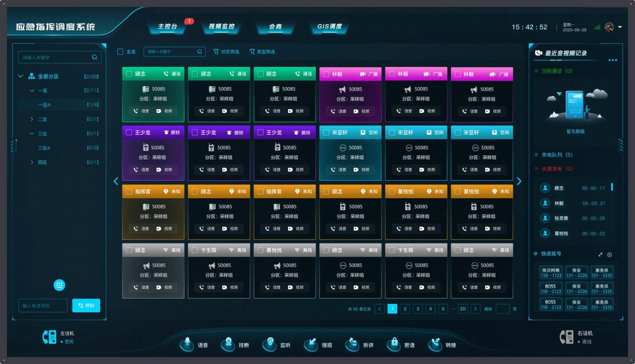Open the user avatar dropdown arrow
The image size is (635, 364).
[620, 27]
